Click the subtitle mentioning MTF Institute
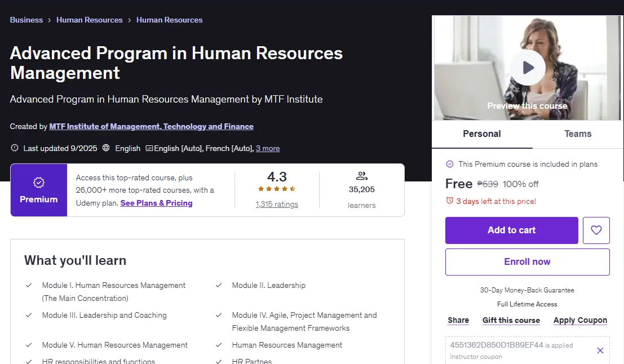Screen dimensions: 624x364 pos(166,99)
